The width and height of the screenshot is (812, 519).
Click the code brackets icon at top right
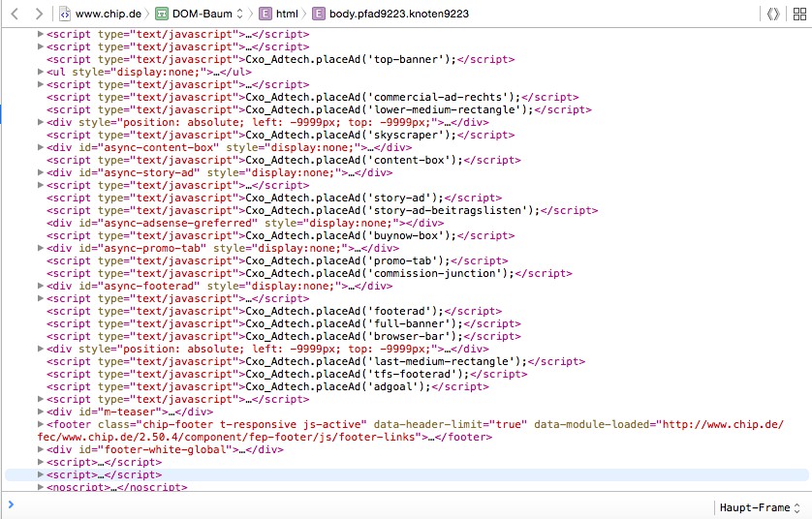(772, 14)
